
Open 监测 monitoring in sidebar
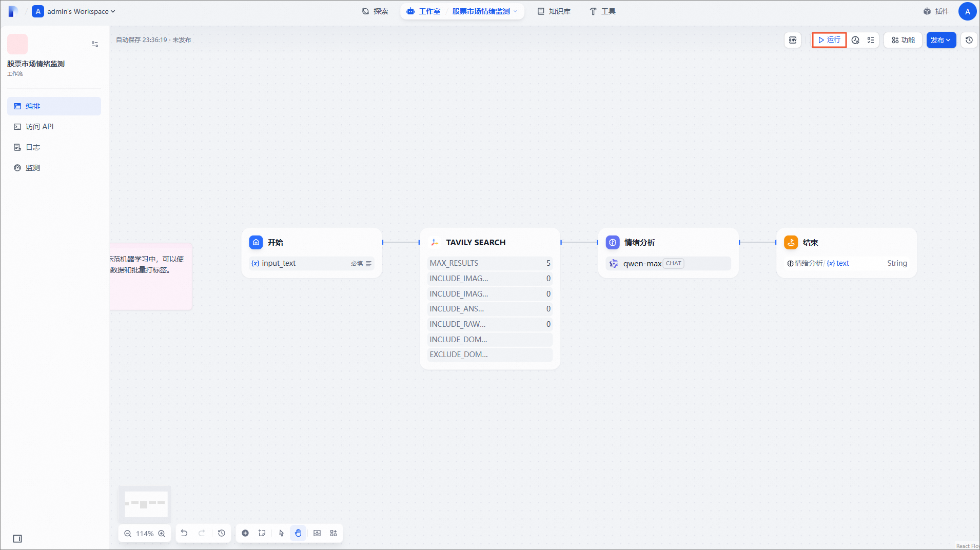[54, 168]
